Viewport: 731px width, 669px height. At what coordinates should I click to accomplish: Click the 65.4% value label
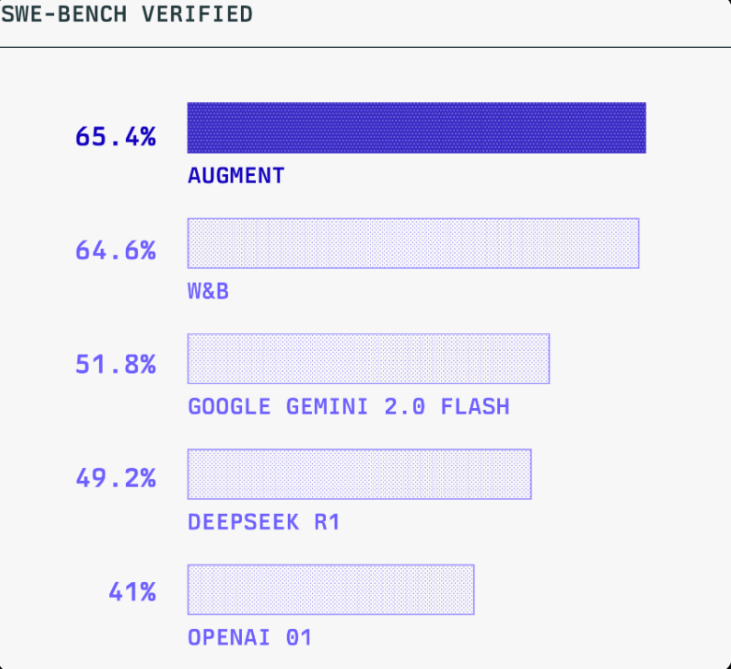pyautogui.click(x=115, y=136)
